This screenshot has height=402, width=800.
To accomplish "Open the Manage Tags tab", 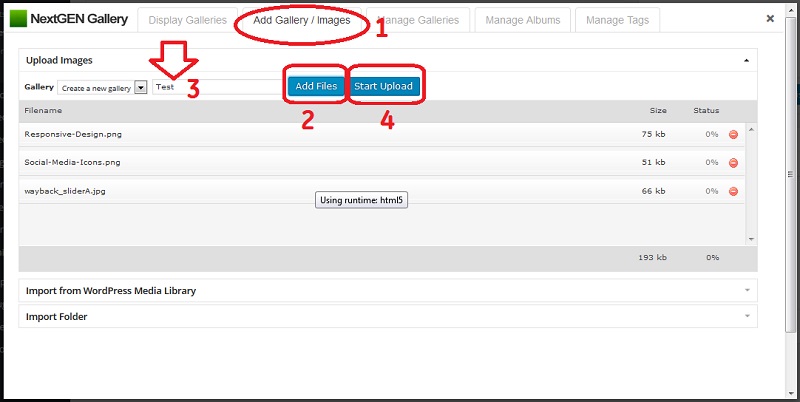I will 617,20.
